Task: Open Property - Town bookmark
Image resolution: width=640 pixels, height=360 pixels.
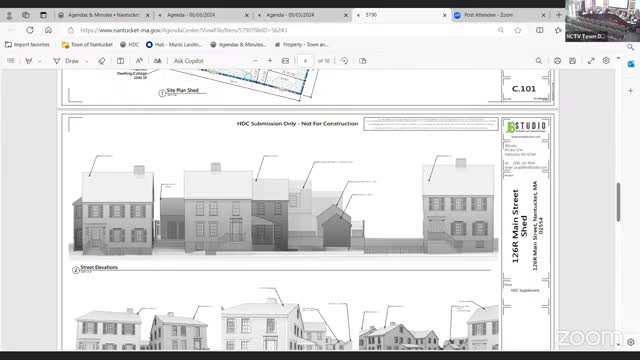Action: pyautogui.click(x=301, y=44)
